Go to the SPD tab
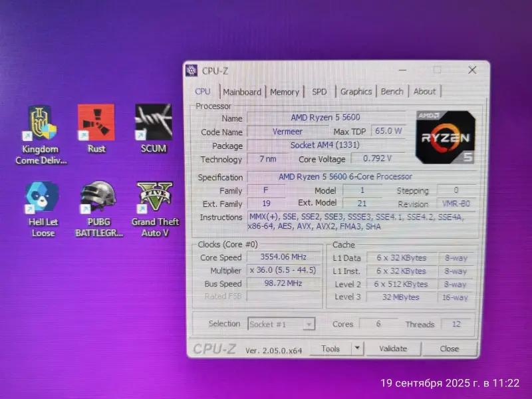This screenshot has width=532, height=399. (x=319, y=92)
